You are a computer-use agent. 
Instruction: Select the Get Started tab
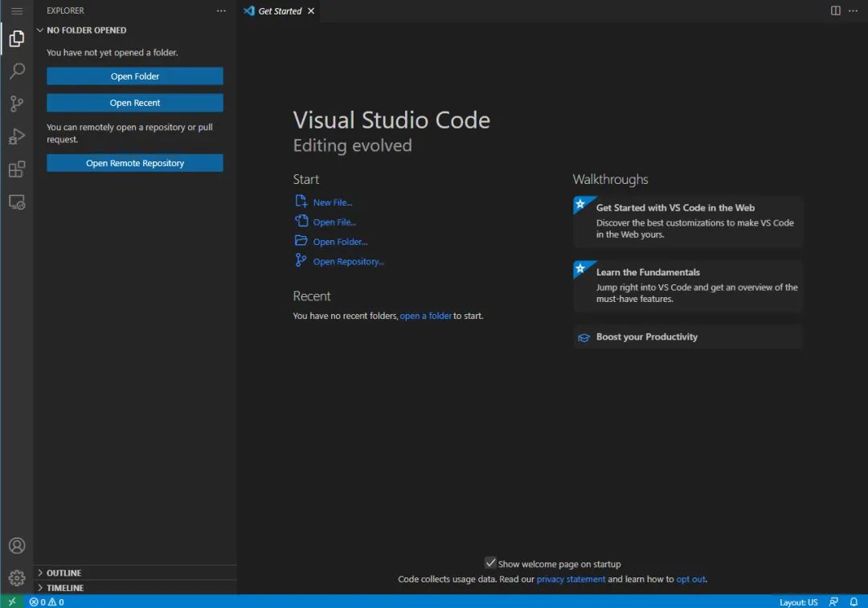[x=279, y=11]
